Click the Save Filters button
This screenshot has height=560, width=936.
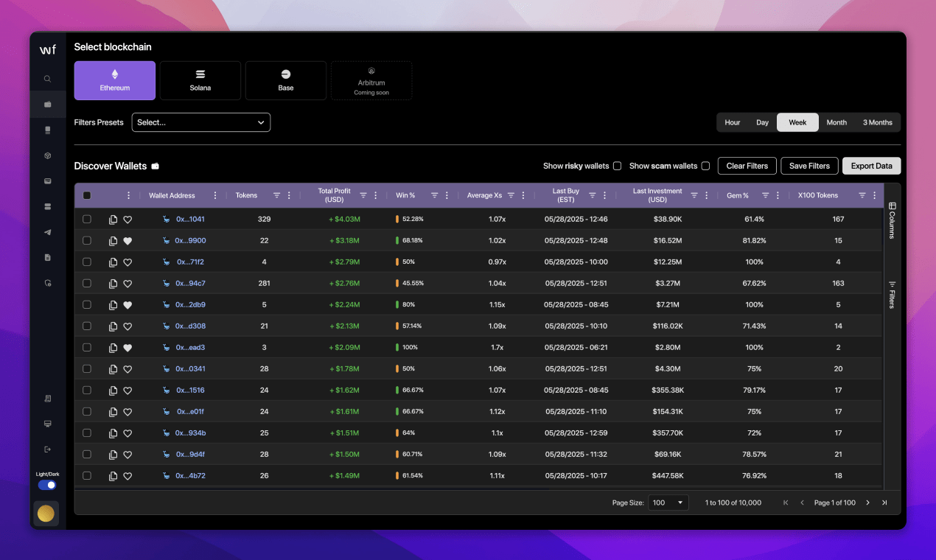[809, 166]
